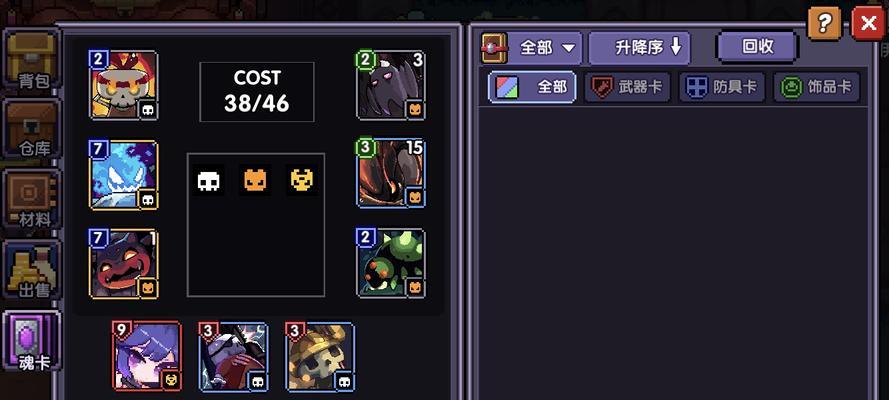Open the 出售 sell sidebar tab

(32, 271)
